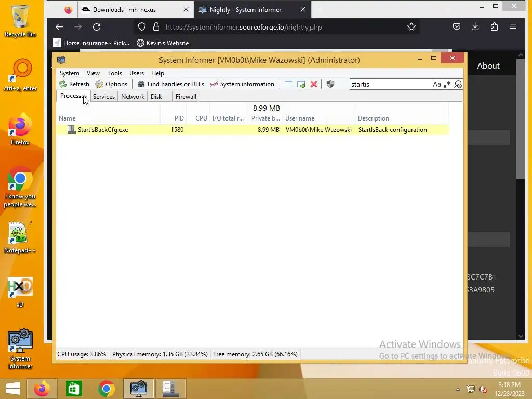Open the Windows Start button

click(x=12, y=389)
